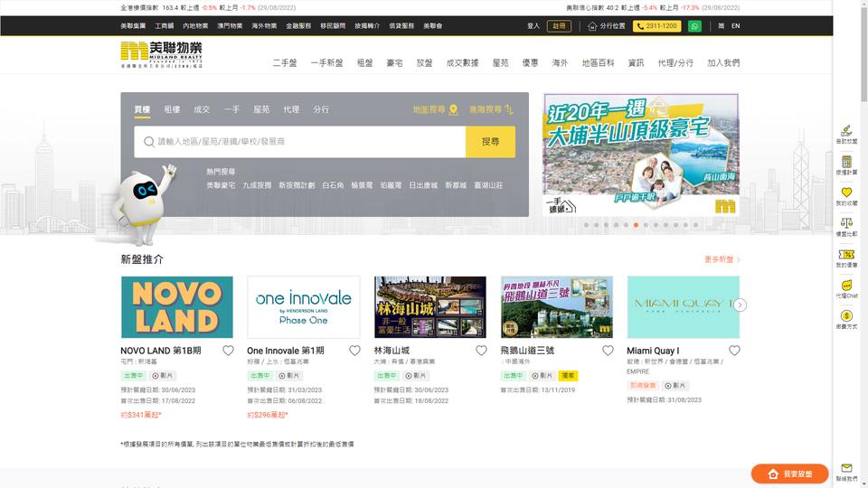Click the 登入 login link
Image resolution: width=868 pixels, height=488 pixels.
[x=533, y=26]
